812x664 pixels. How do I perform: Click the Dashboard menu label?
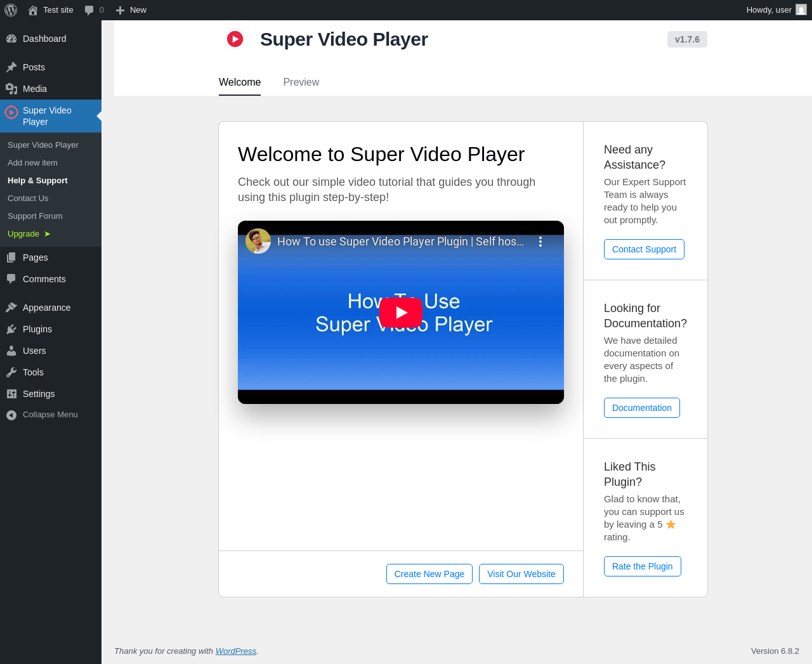pos(44,39)
